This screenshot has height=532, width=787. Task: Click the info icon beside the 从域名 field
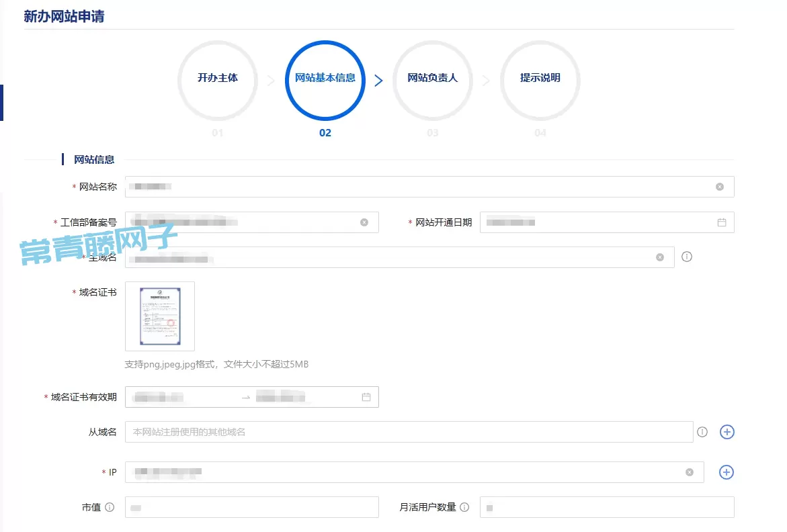tap(702, 432)
